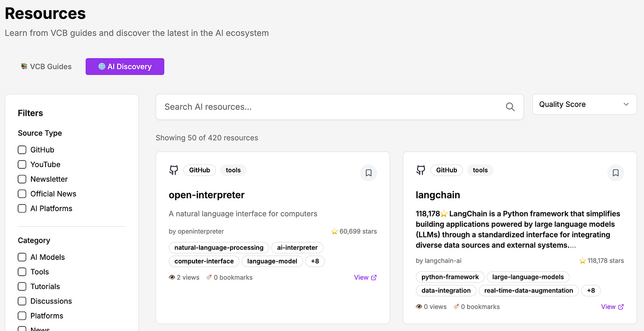Viewport: 644px width, 331px height.
Task: Click GitHub badge on langchain card
Action: point(446,170)
